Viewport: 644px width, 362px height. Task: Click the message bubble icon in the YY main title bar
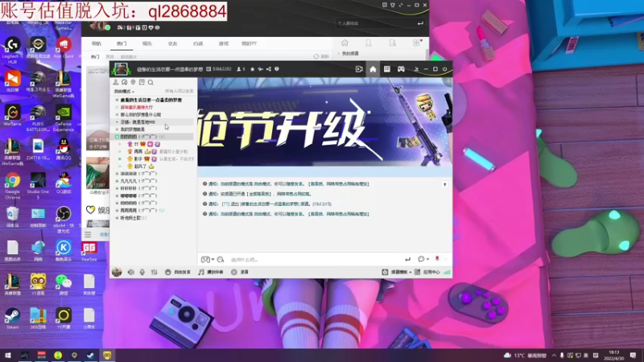tap(385, 5)
